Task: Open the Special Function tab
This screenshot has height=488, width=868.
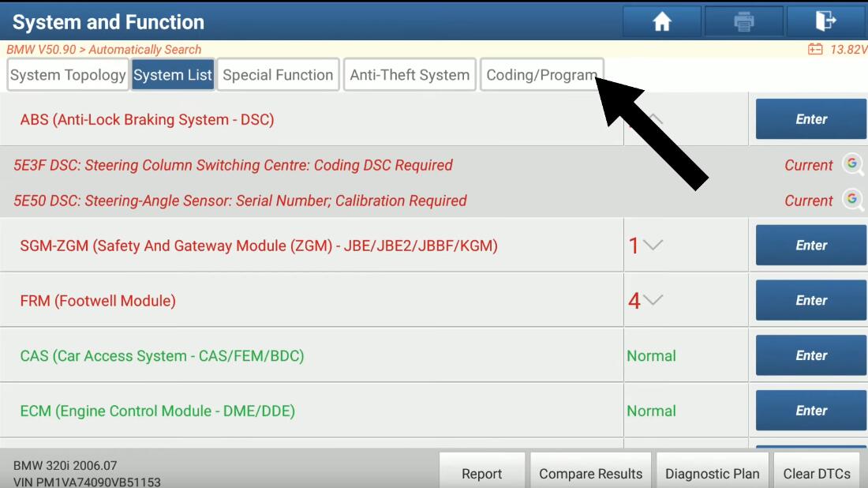Action: 278,75
